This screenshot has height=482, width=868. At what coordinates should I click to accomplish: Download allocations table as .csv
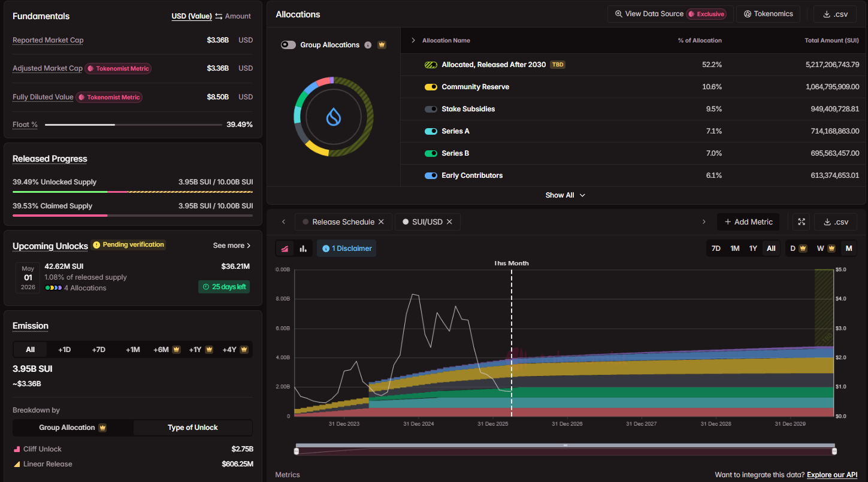[835, 14]
